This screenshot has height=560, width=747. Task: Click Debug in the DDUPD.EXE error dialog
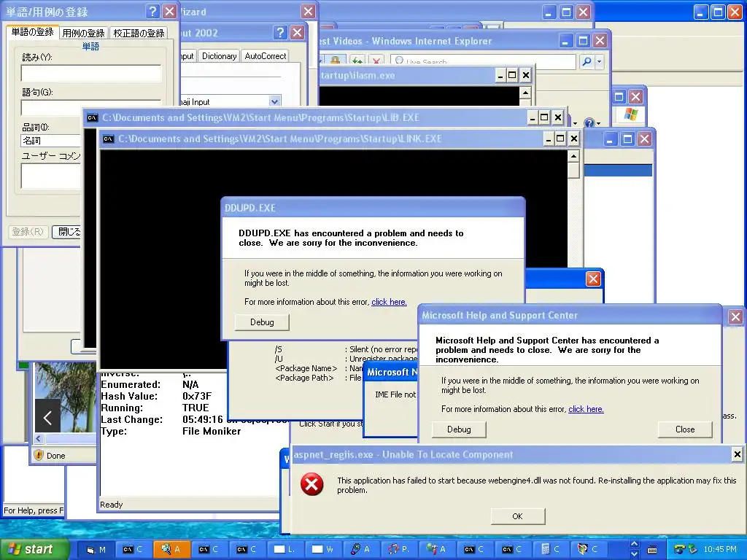click(262, 322)
